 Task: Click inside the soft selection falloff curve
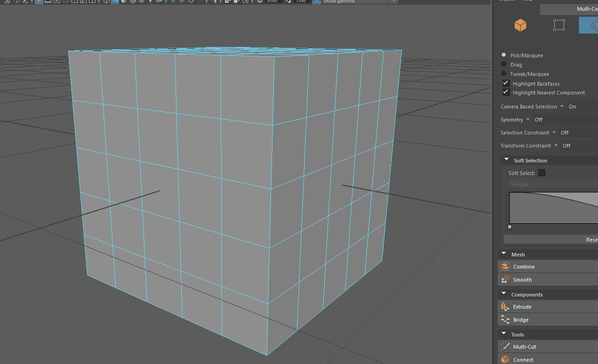tap(554, 208)
